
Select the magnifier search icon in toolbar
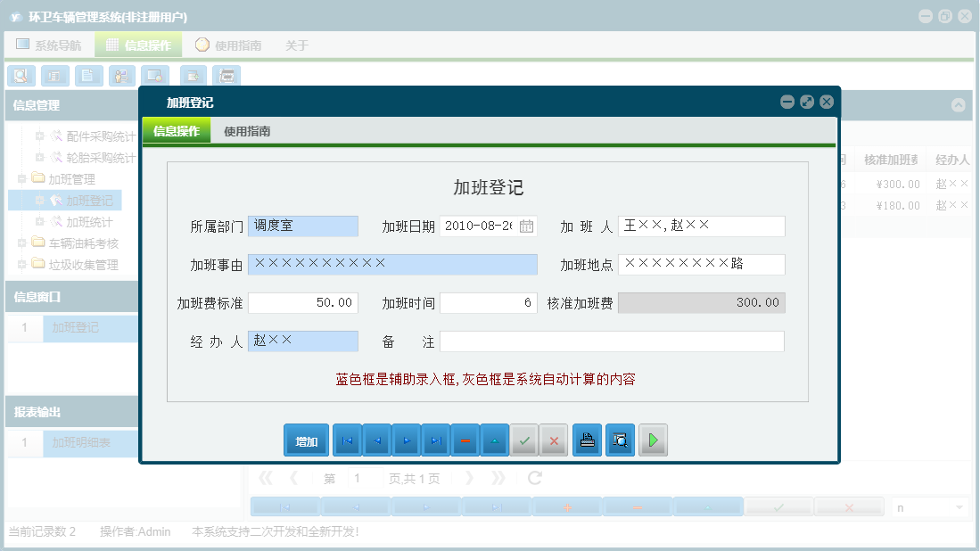tap(20, 76)
